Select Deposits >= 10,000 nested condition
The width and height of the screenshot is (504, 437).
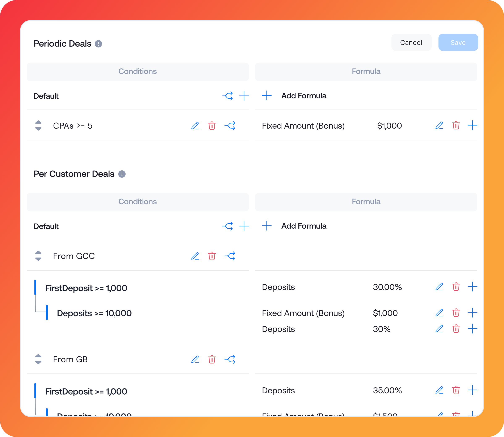click(94, 313)
